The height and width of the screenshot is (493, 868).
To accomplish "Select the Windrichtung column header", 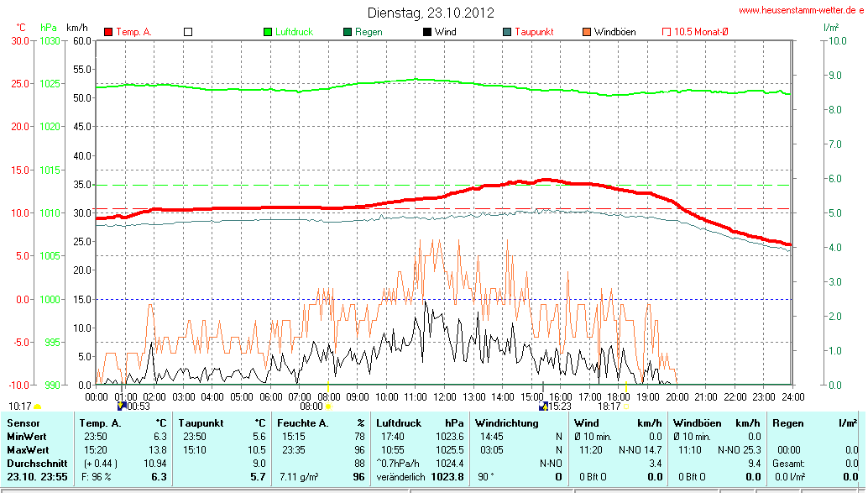I will coord(506,423).
